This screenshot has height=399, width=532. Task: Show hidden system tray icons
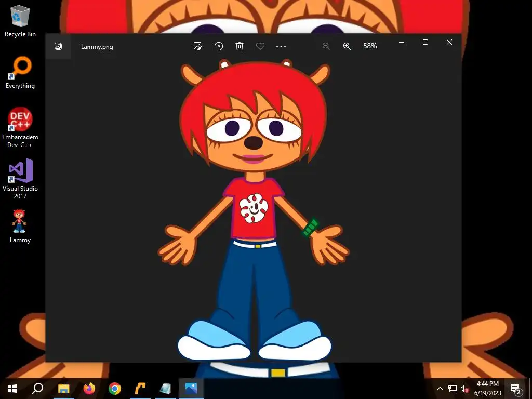[440, 389]
